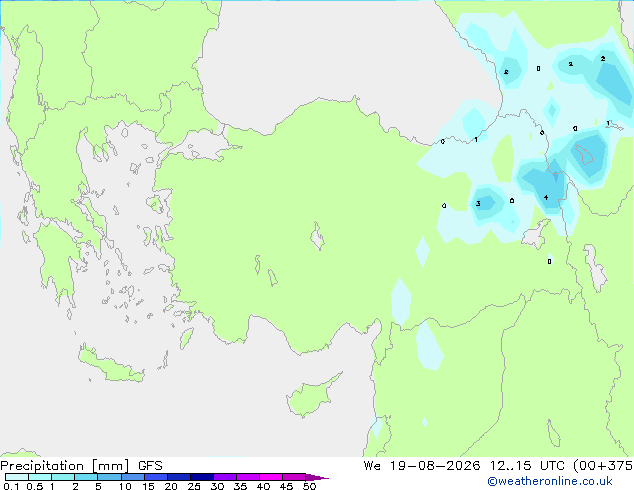634x490 pixels.
Task: Select the 2–5 mm legend color box
Action: pyautogui.click(x=86, y=477)
